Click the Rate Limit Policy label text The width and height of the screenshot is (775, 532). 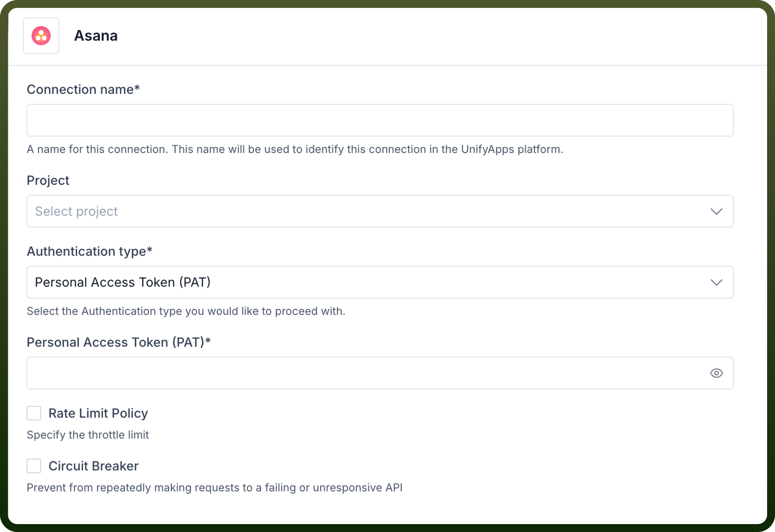pyautogui.click(x=98, y=413)
